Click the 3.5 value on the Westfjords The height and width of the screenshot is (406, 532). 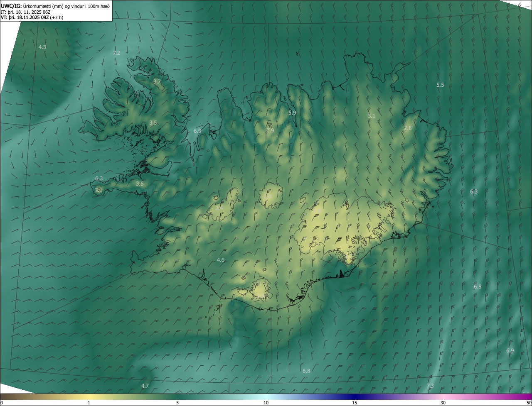[153, 122]
